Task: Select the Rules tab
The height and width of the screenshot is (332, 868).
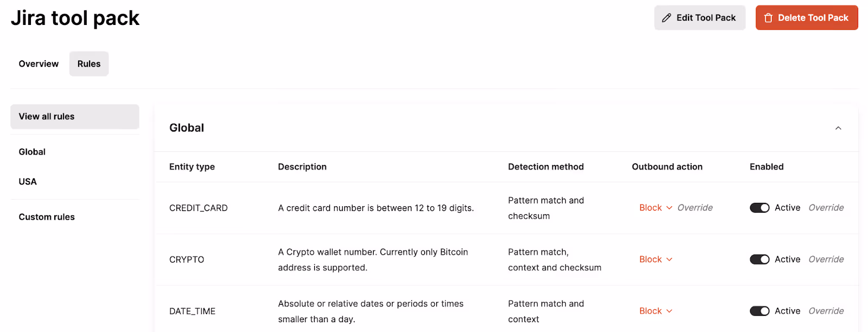Action: (88, 63)
